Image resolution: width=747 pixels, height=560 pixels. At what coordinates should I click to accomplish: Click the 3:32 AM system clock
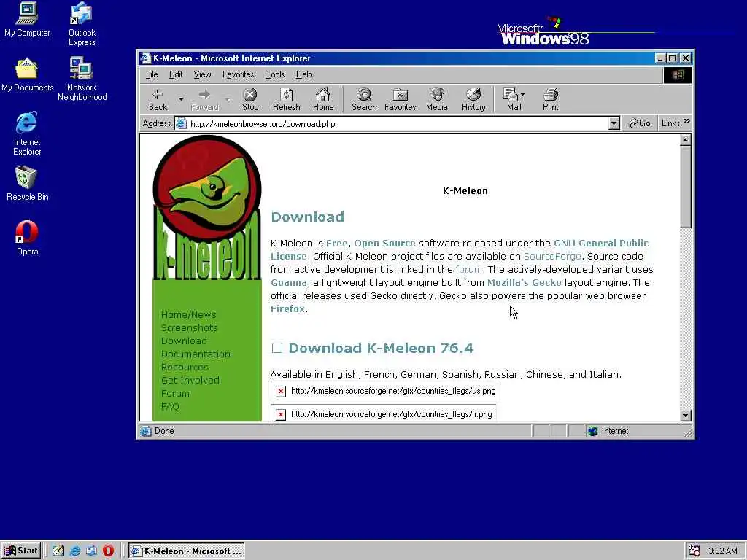[x=723, y=551]
